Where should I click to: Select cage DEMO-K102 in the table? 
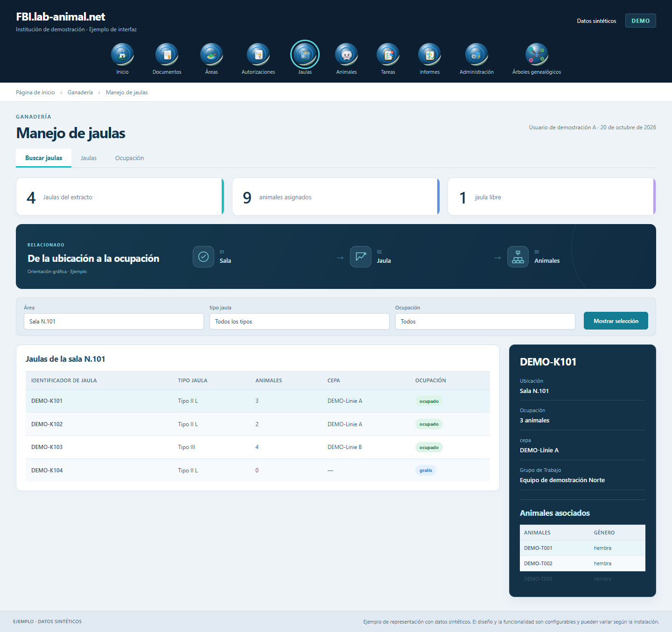pyautogui.click(x=258, y=424)
